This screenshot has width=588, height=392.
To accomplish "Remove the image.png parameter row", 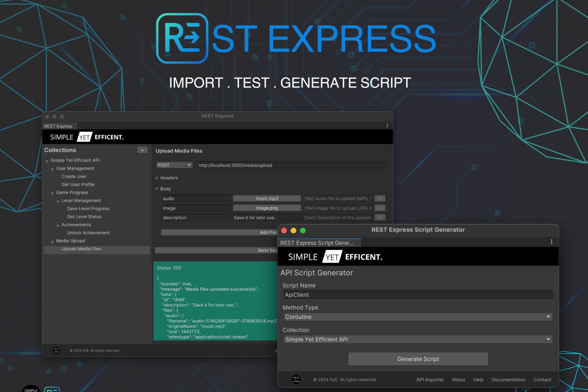I will pos(380,208).
